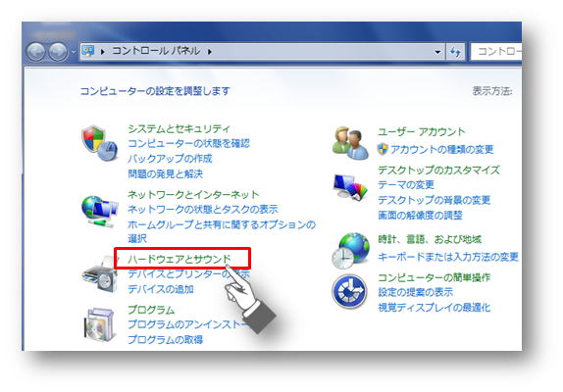Image resolution: width=563 pixels, height=392 pixels.
Task: Click the コントロール パネル breadcrumb item
Action: 156,51
